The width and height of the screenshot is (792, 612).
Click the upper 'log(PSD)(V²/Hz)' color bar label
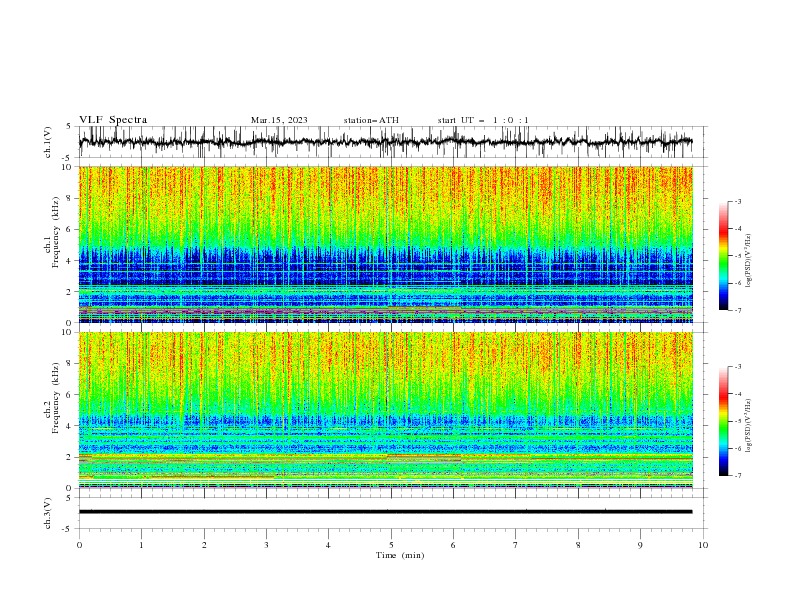(x=748, y=261)
